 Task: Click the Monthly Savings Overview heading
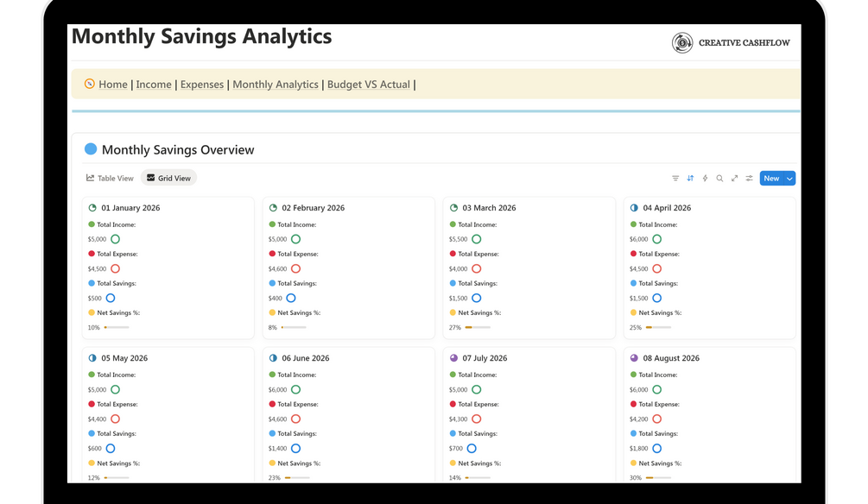(178, 149)
